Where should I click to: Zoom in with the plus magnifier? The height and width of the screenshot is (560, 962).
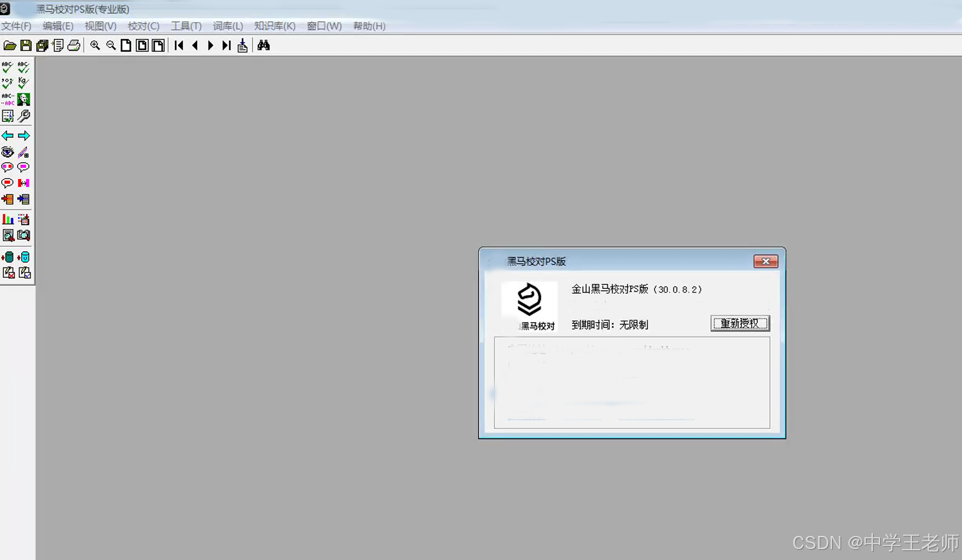coord(95,46)
